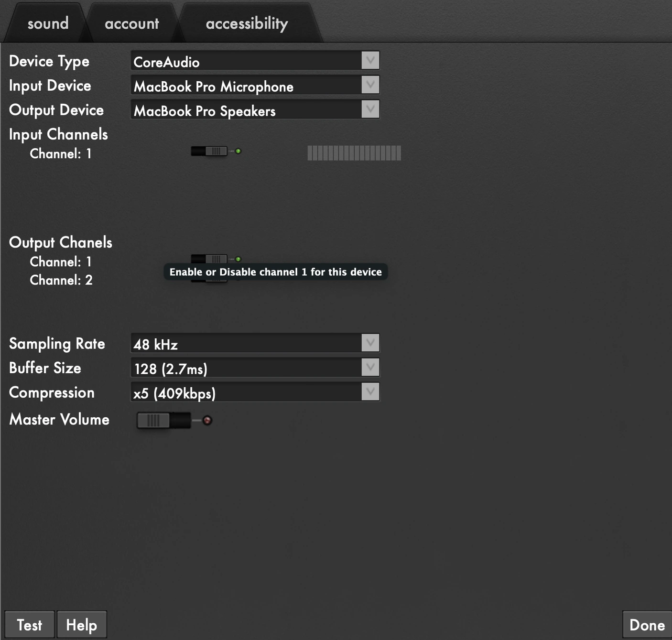
Task: Click the "Output Chanels" heading
Action: [x=61, y=243]
